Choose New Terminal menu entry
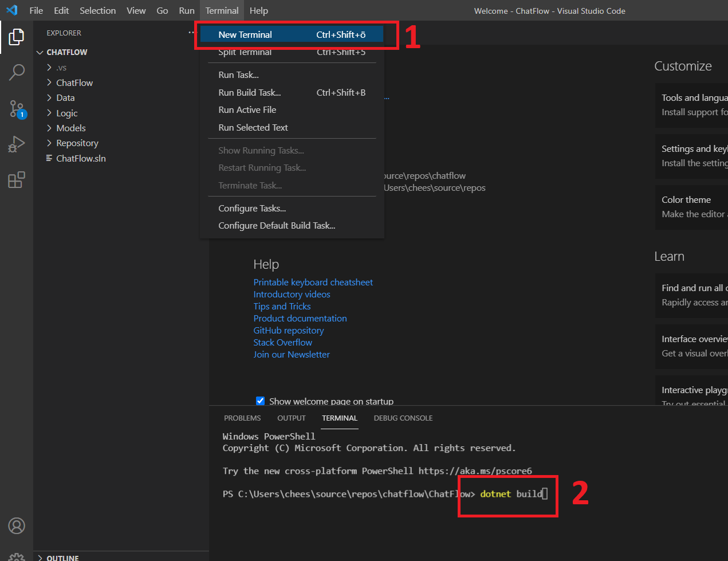The width and height of the screenshot is (728, 561). [292, 34]
